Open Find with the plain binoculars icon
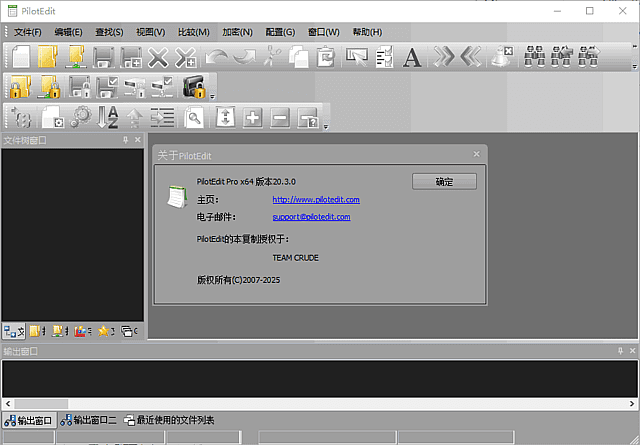The height and width of the screenshot is (445, 640). (534, 56)
